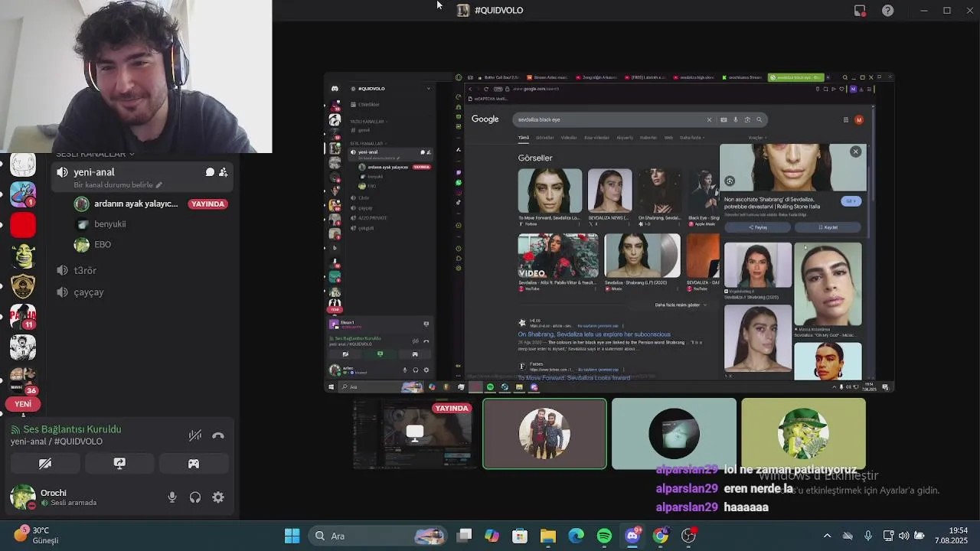Open the shield emblem server icon
Viewport: 980px width, 551px height.
[23, 286]
